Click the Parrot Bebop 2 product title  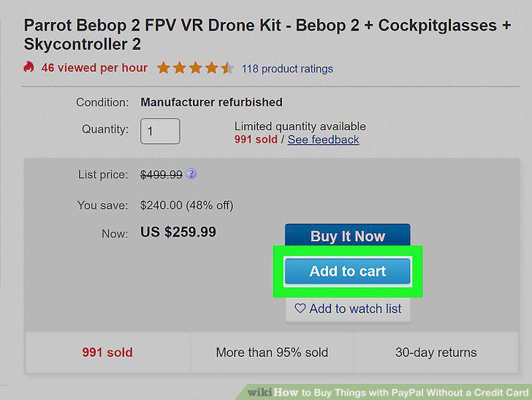[x=267, y=34]
